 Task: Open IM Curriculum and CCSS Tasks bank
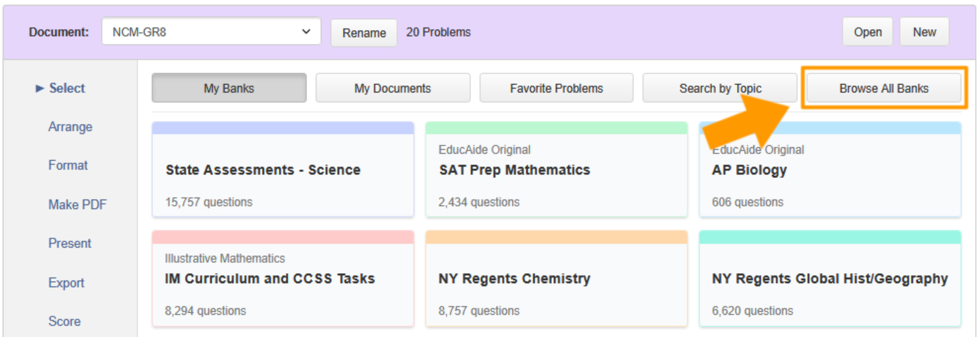click(283, 279)
